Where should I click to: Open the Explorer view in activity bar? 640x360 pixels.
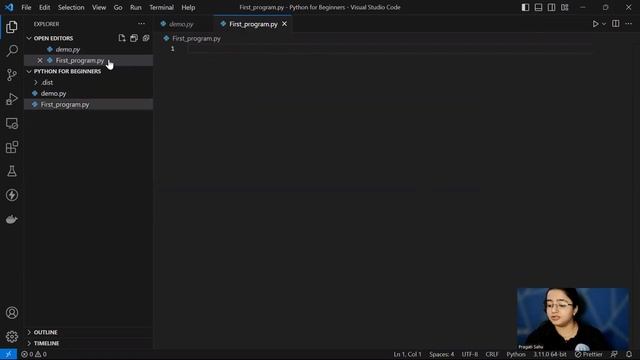12,27
